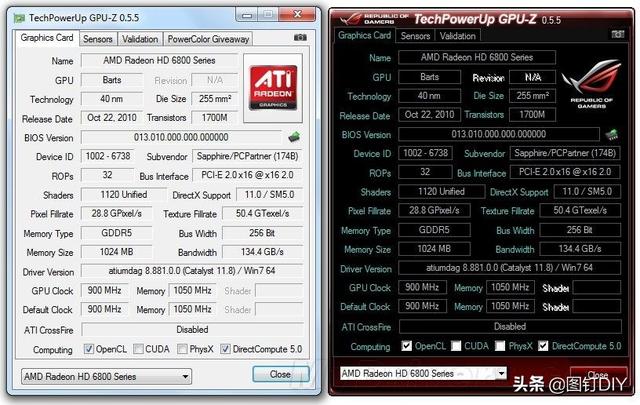
Task: Click 'Disabled' ATI CrossFire field in ROG window
Action: point(510,326)
